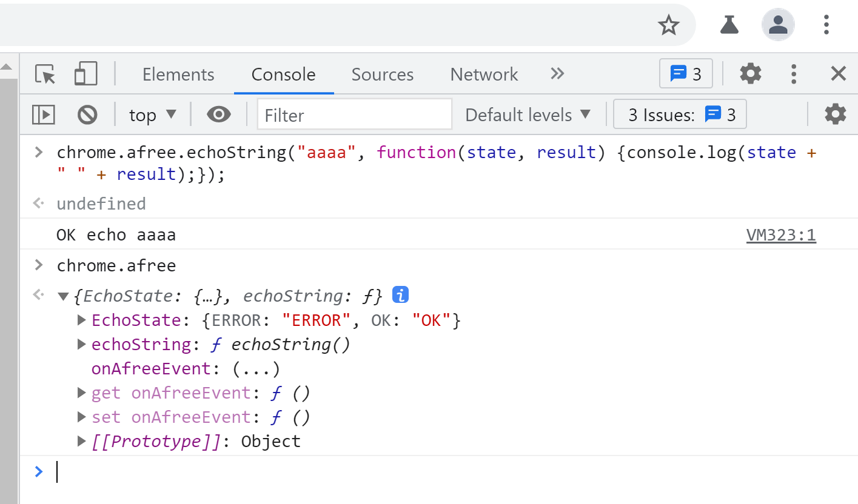Follow the VM323:1 source link
This screenshot has width=858, height=504.
[781, 234]
